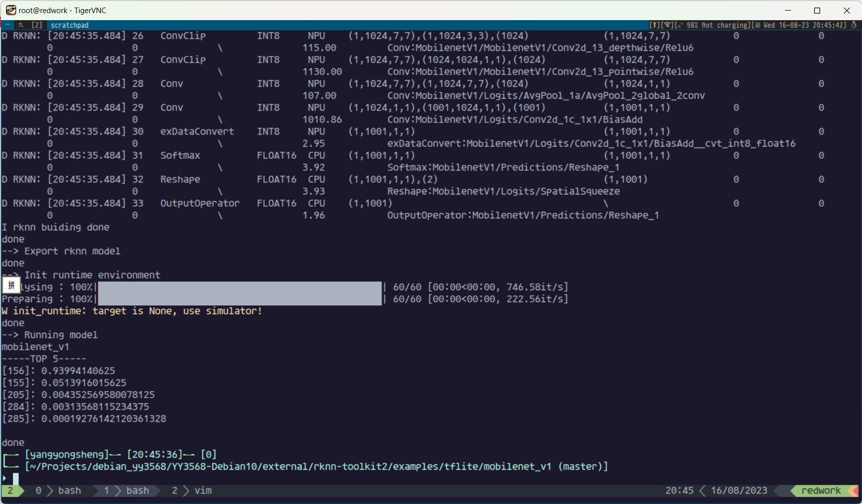
Task: Click the '[155]: 0.0513916015625' result
Action: tap(64, 383)
